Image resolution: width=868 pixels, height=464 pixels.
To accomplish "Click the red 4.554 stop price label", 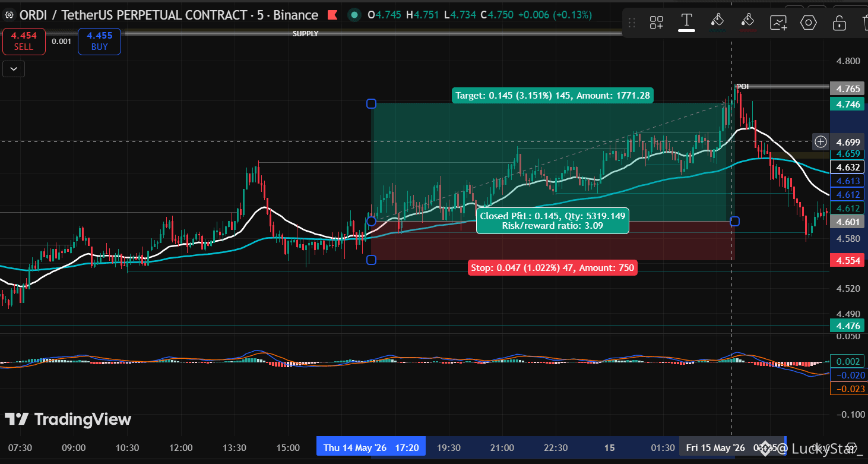I will pyautogui.click(x=847, y=260).
